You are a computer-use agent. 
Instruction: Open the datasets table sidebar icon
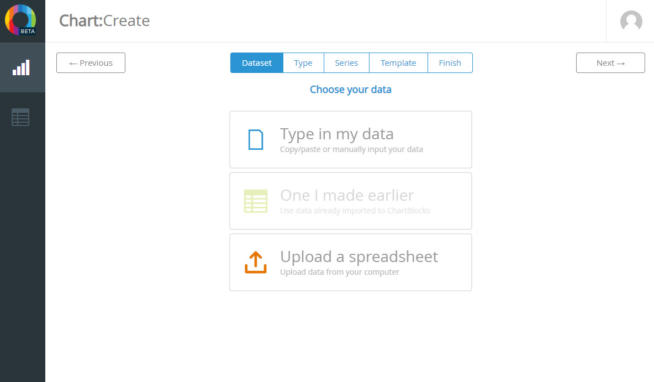click(20, 117)
